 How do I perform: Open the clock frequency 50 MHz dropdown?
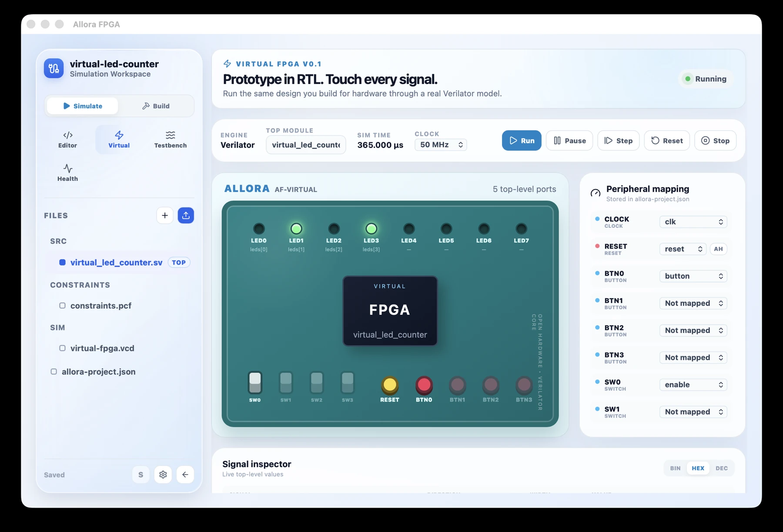point(441,145)
